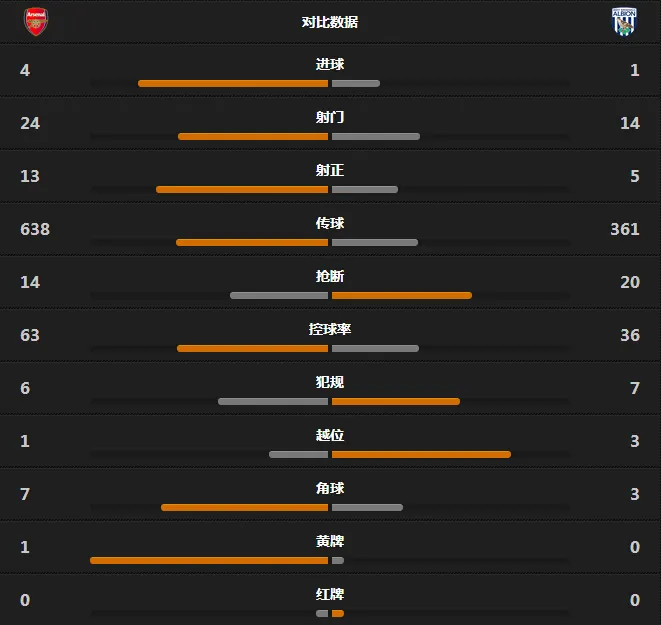Click the 传球 value 638

(x=35, y=229)
